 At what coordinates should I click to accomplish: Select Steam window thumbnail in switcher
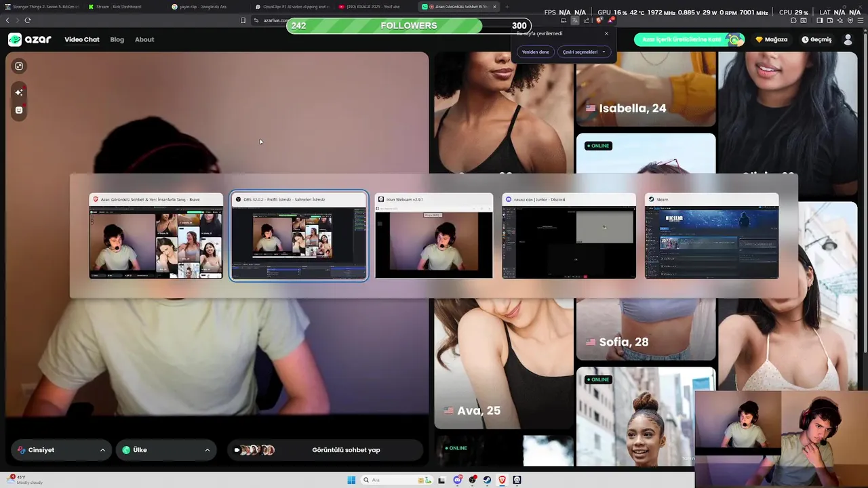[711, 236]
